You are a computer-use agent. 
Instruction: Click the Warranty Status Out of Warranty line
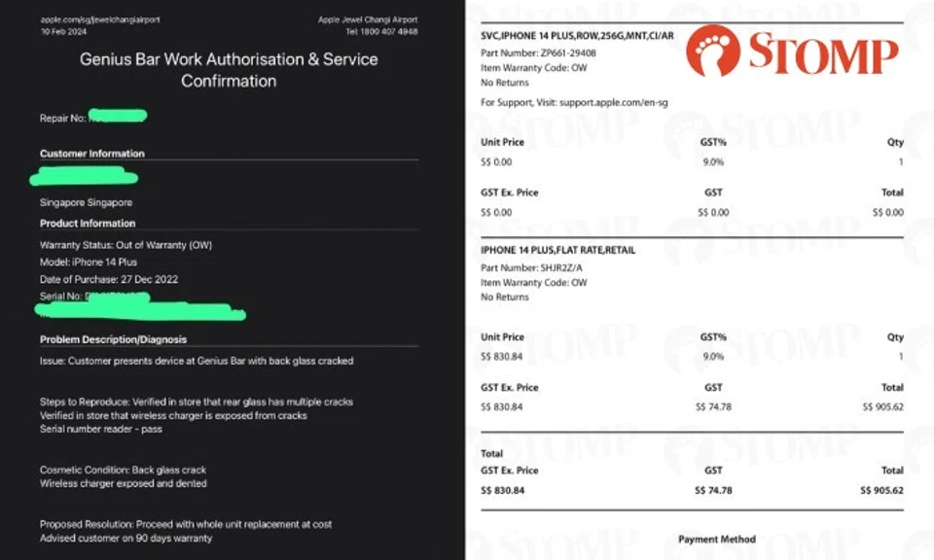tap(126, 244)
